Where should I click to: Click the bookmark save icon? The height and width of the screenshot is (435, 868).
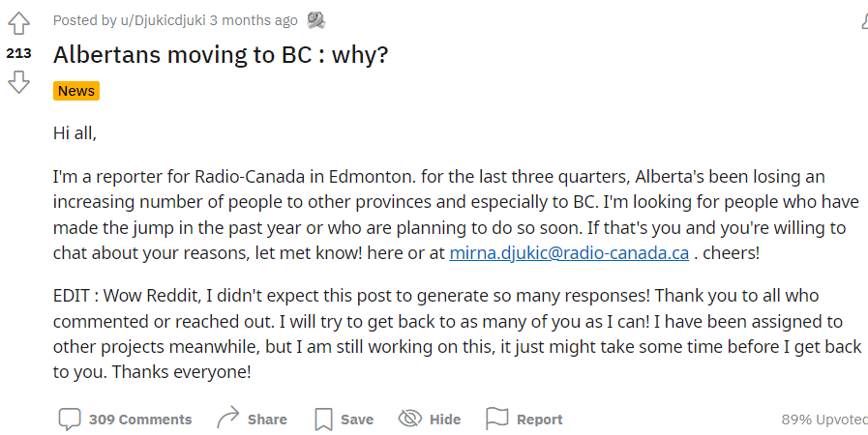323,420
